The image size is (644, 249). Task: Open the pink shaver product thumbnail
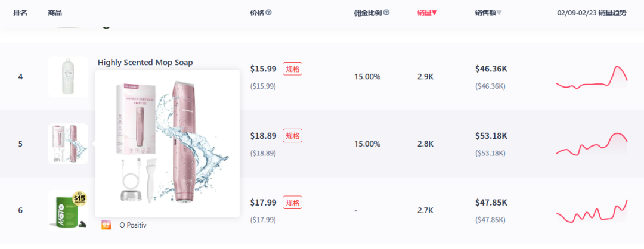(x=68, y=144)
